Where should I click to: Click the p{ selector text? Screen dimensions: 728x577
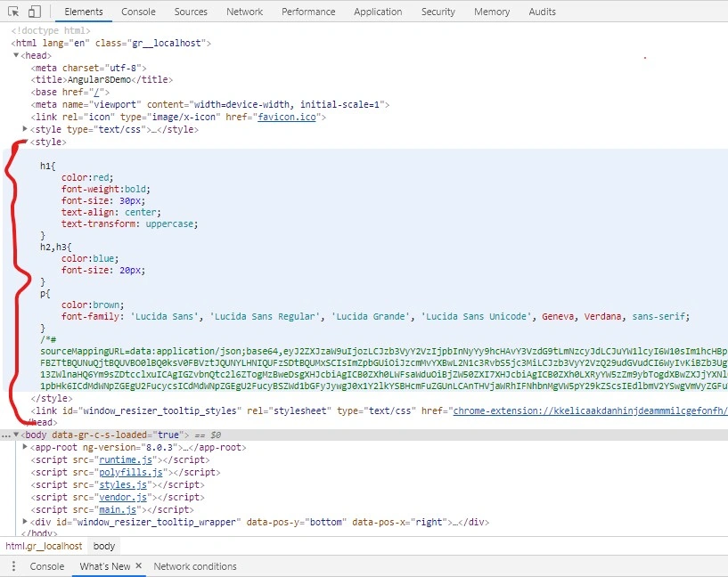click(x=45, y=294)
